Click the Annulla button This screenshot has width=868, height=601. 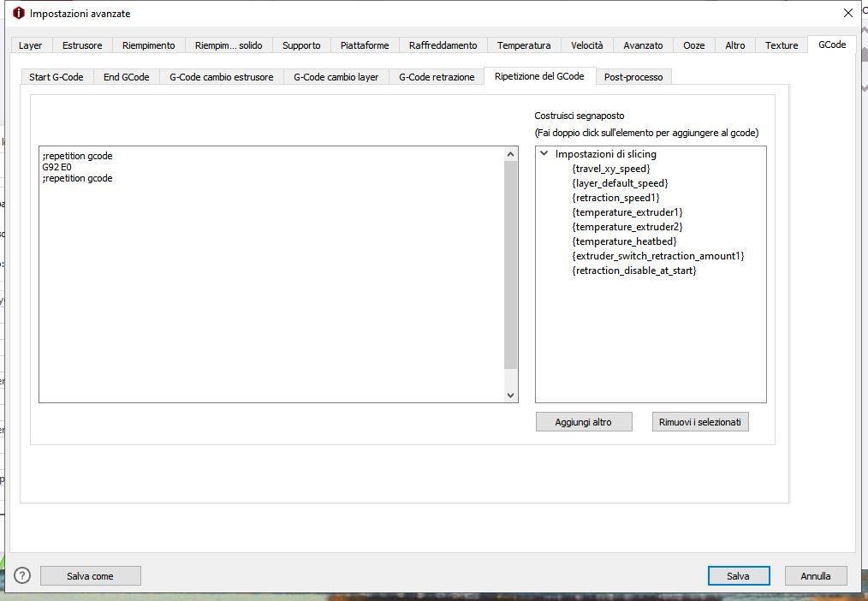click(x=815, y=576)
